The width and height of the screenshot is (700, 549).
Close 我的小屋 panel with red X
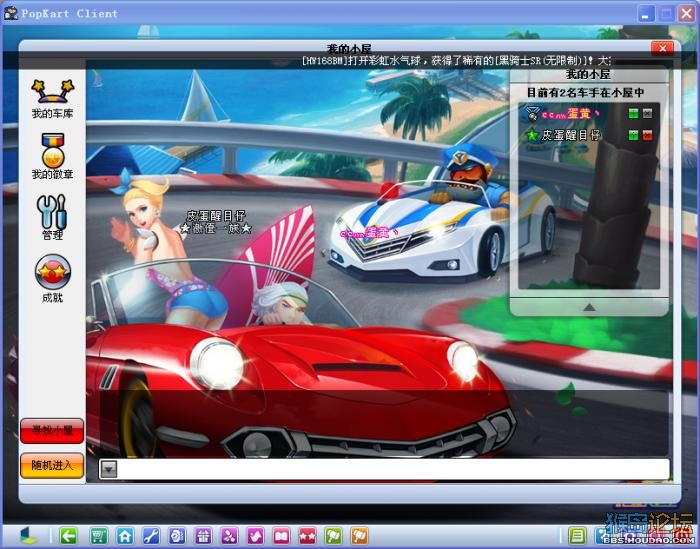coord(662,48)
